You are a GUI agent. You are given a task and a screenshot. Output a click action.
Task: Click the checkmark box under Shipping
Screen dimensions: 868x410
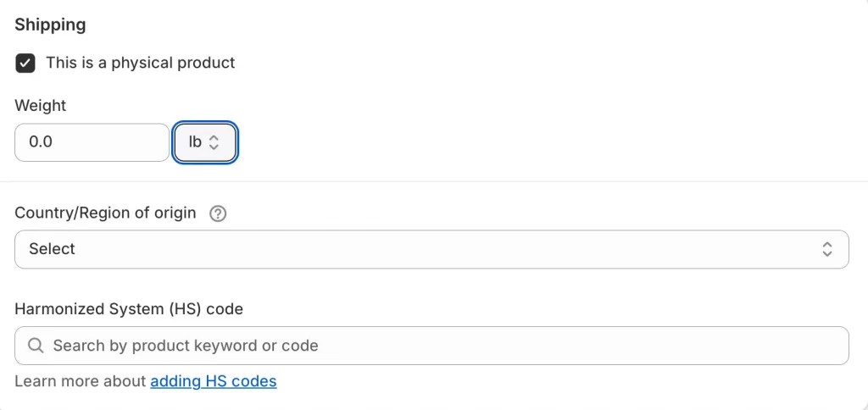[25, 63]
